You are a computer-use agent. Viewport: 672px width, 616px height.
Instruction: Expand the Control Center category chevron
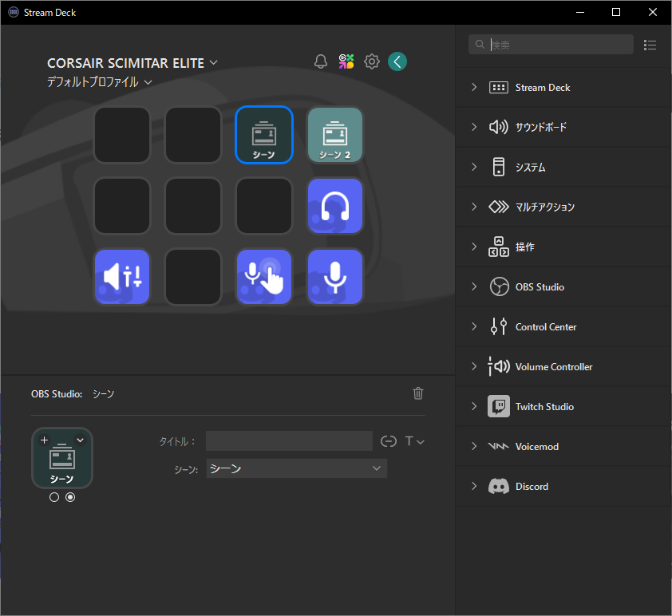(474, 326)
